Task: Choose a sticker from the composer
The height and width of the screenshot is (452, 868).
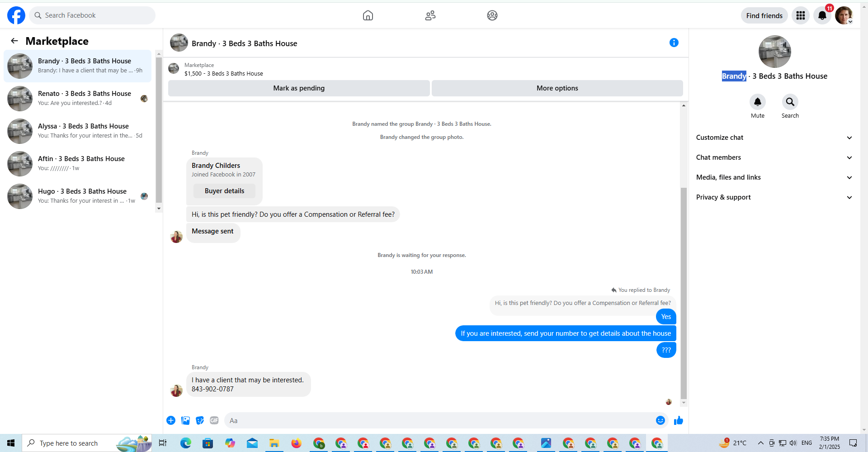Action: coord(200,420)
